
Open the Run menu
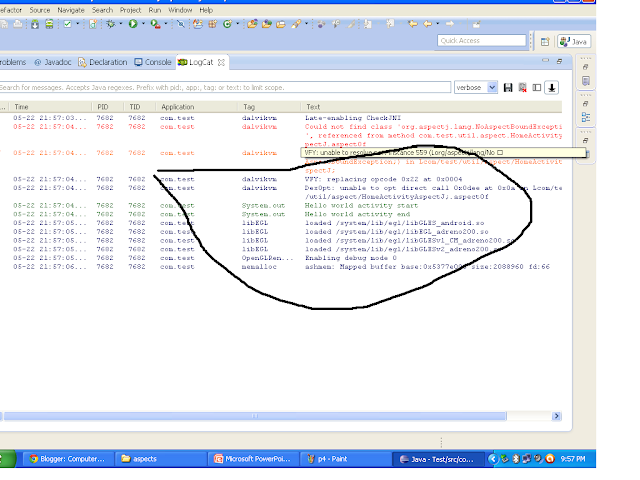(155, 10)
